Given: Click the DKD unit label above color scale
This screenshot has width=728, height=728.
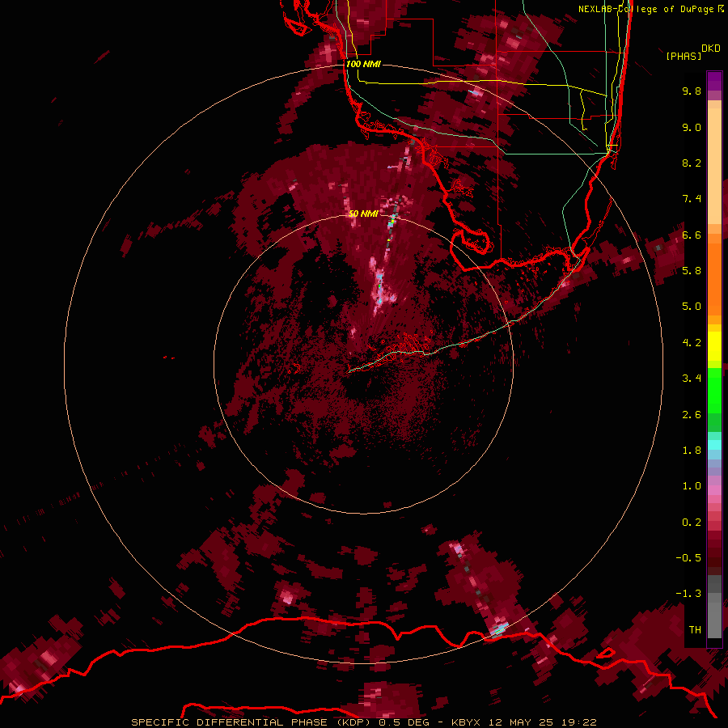Looking at the screenshot, I should (711, 49).
